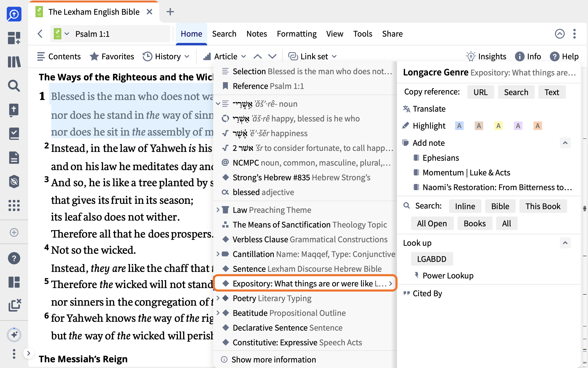Switch to the Search ribbon tab
The height and width of the screenshot is (368, 588).
(224, 34)
